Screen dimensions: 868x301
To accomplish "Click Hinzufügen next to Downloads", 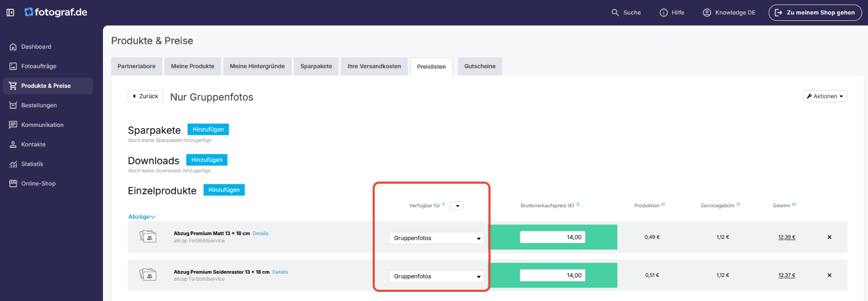I will pyautogui.click(x=207, y=160).
